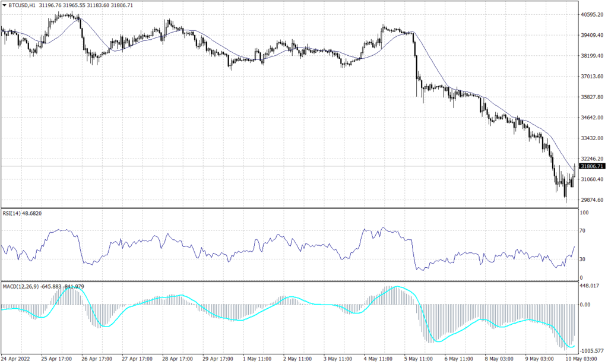Select the 40595.20 price axis value
This screenshot has height=364, width=608.
(591, 15)
